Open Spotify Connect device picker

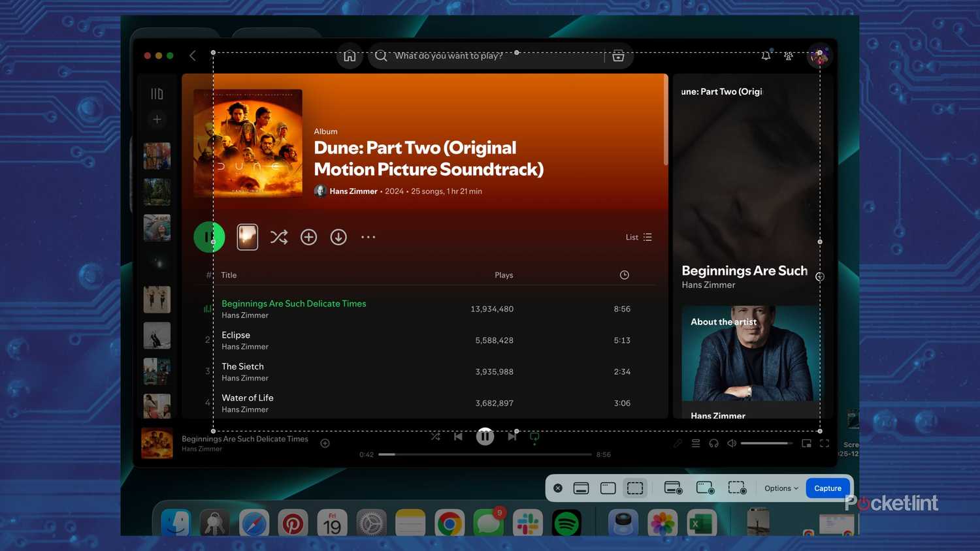(714, 443)
